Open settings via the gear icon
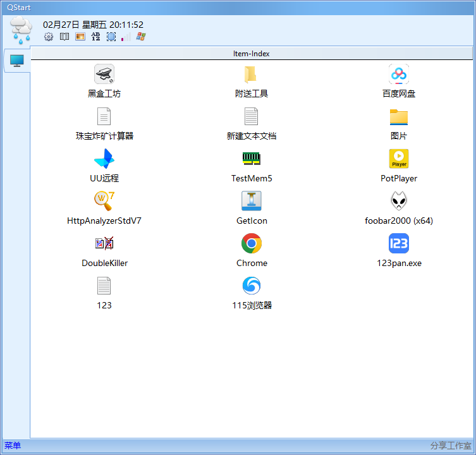This screenshot has height=455, width=476. point(49,37)
